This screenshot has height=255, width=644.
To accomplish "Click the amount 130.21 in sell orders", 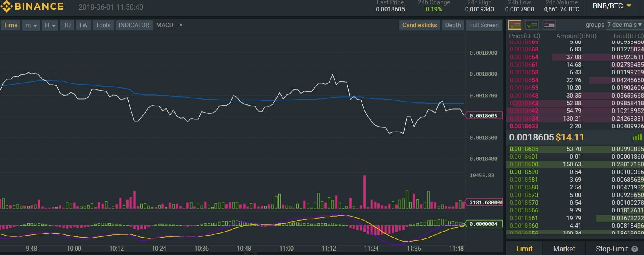I will click(x=572, y=119).
